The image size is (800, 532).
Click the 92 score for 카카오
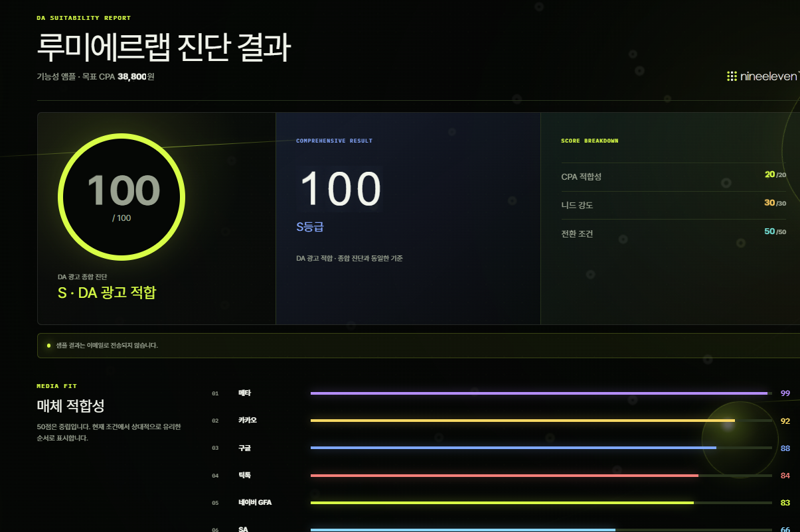point(785,421)
